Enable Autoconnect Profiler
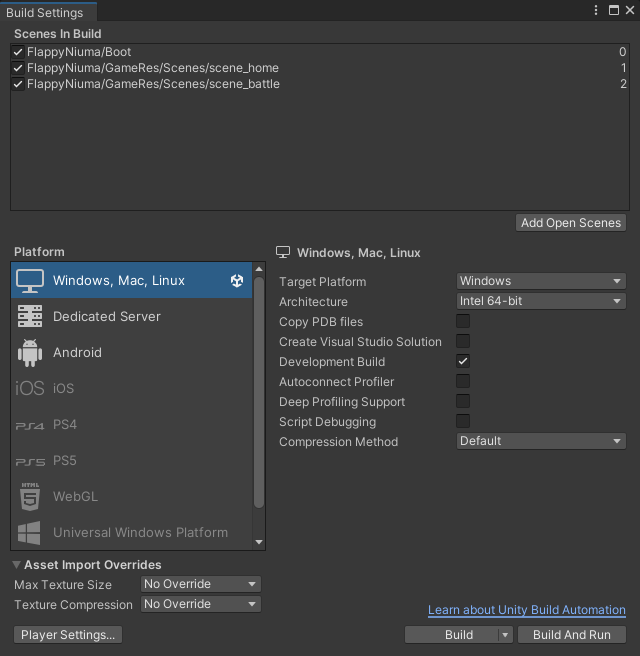The width and height of the screenshot is (640, 656). click(x=463, y=381)
